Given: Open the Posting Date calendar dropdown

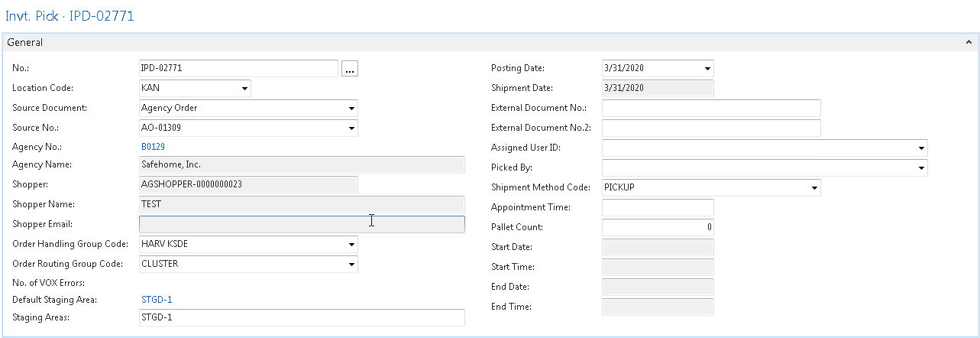Looking at the screenshot, I should point(707,69).
